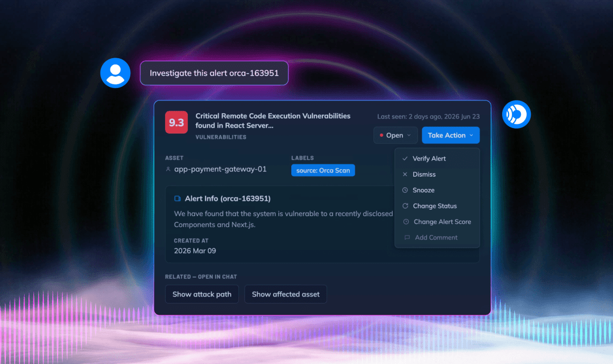
Task: Click the user avatar icon
Action: (x=115, y=73)
